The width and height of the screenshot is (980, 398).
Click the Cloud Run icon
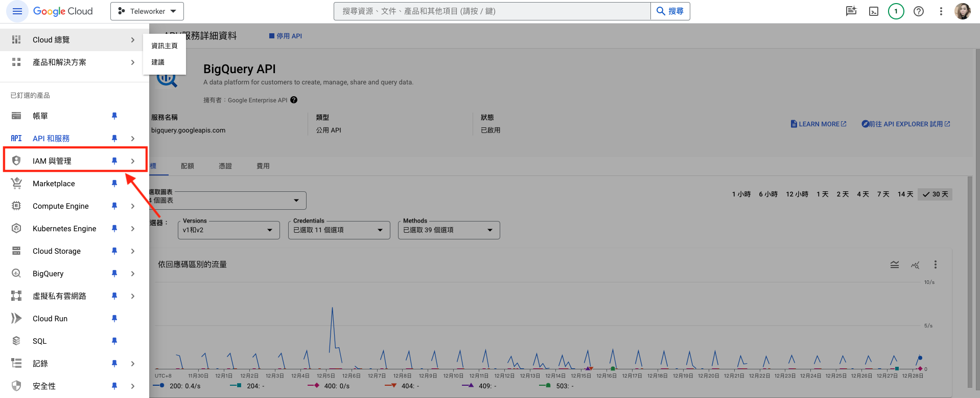pos(16,318)
